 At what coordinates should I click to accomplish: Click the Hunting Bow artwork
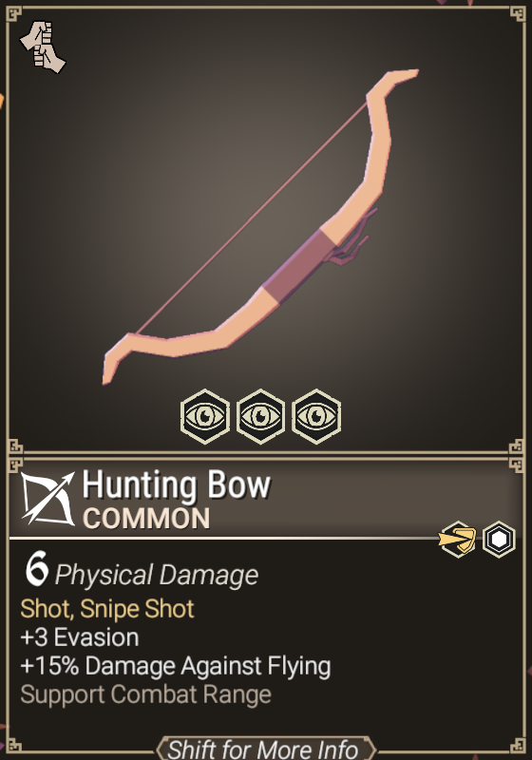pyautogui.click(x=260, y=227)
